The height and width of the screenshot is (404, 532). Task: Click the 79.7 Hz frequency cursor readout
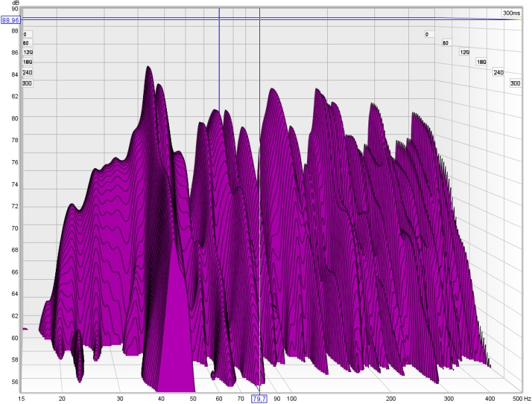point(259,399)
